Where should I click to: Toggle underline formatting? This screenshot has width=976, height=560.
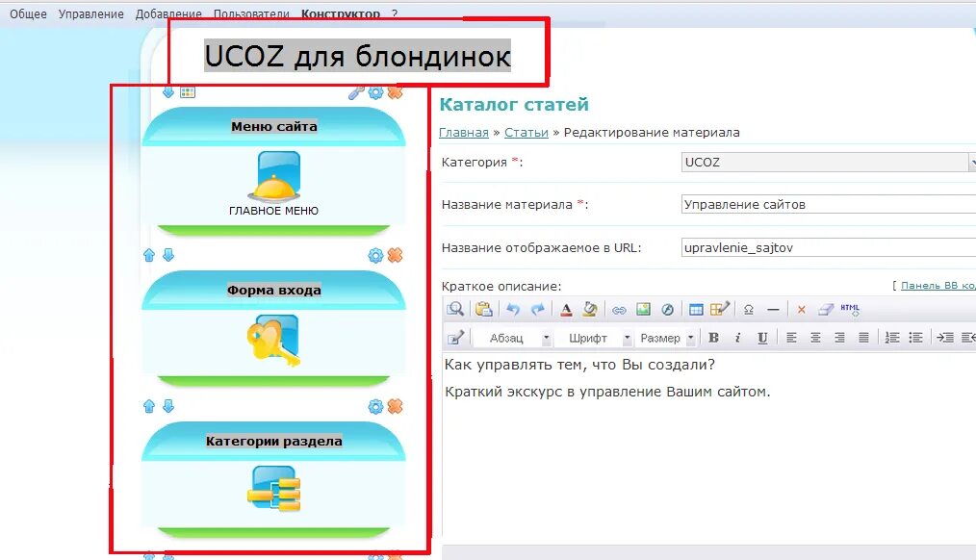tap(762, 337)
